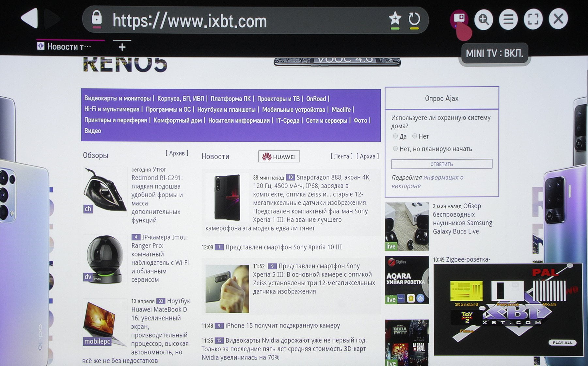The image size is (588, 366).
Task: Click the Xperia 1 III phone thumbnail
Action: (227, 197)
